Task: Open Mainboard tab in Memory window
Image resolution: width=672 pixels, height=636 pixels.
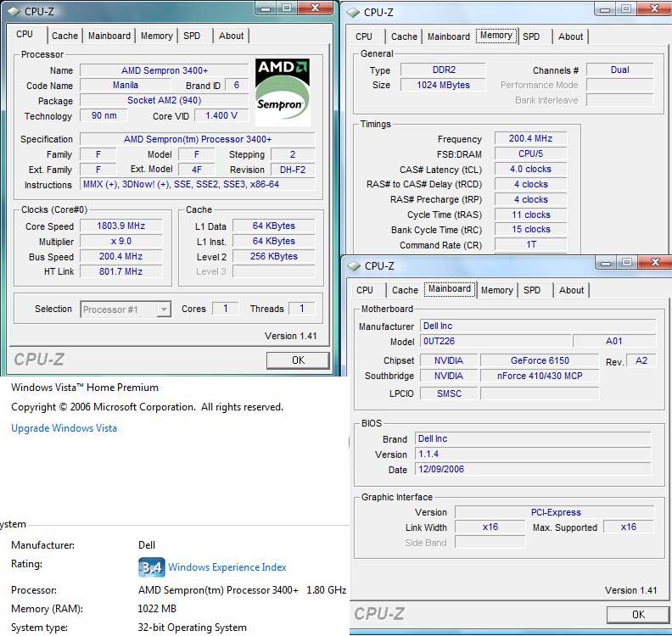Action: [449, 36]
